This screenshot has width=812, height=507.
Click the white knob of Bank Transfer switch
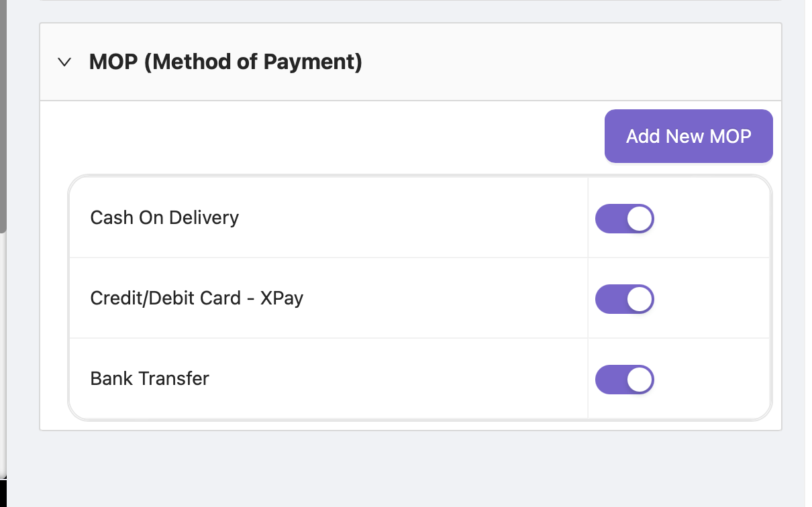[x=640, y=380]
